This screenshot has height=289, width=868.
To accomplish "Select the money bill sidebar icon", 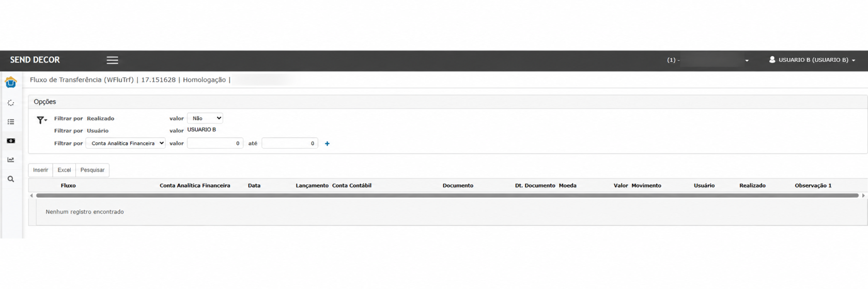I will (11, 141).
